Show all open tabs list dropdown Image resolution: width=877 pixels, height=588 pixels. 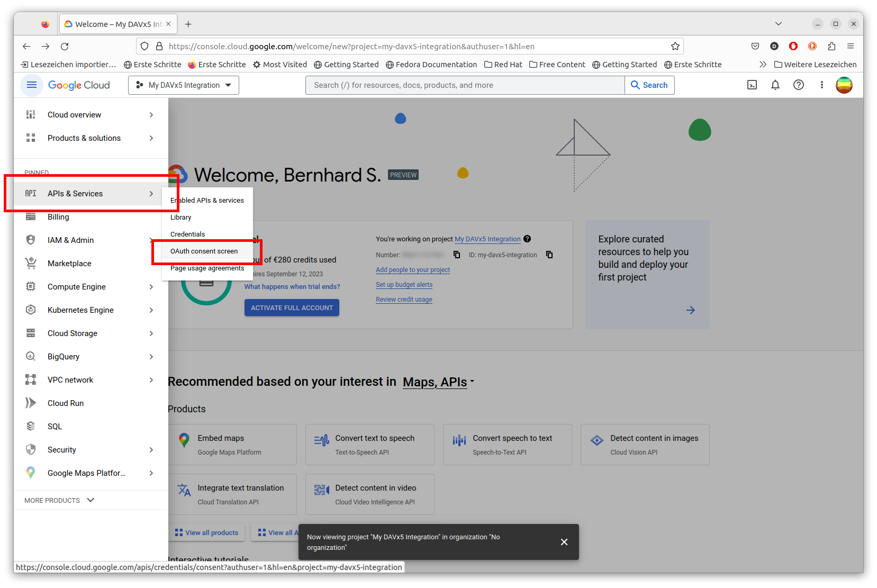778,24
